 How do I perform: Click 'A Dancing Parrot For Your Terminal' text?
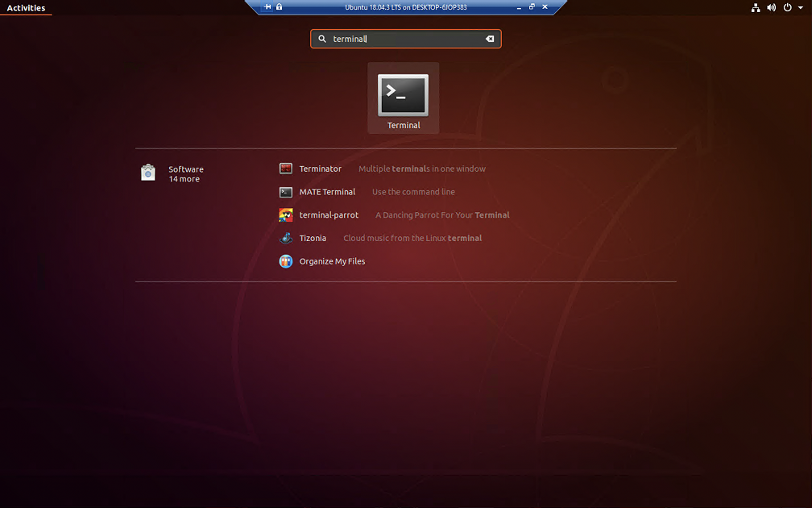click(442, 215)
